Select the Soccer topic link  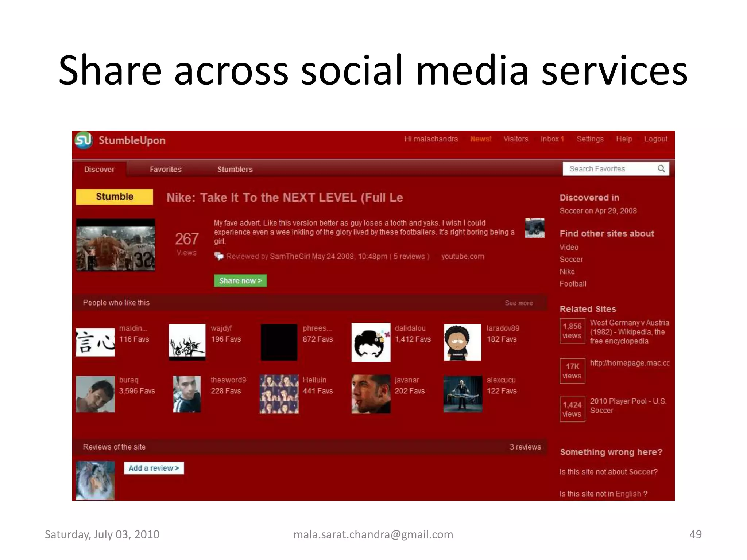pyautogui.click(x=571, y=260)
